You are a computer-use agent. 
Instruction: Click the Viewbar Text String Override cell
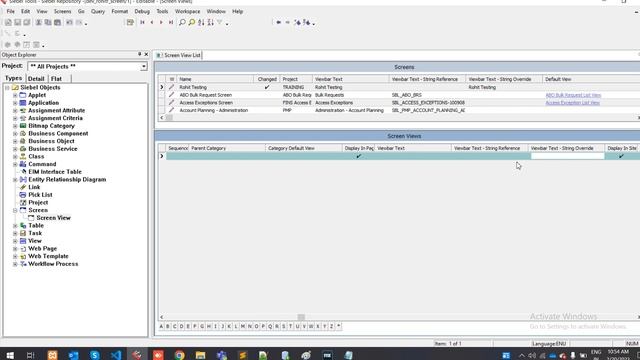(x=567, y=156)
